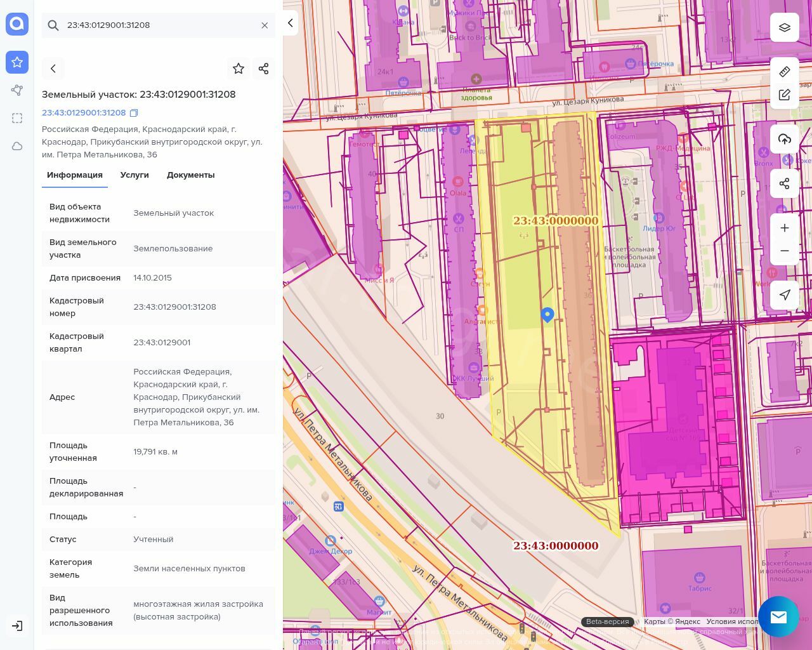Image resolution: width=812 pixels, height=650 pixels.
Task: Open Favorites in left sidebar
Action: tap(17, 62)
